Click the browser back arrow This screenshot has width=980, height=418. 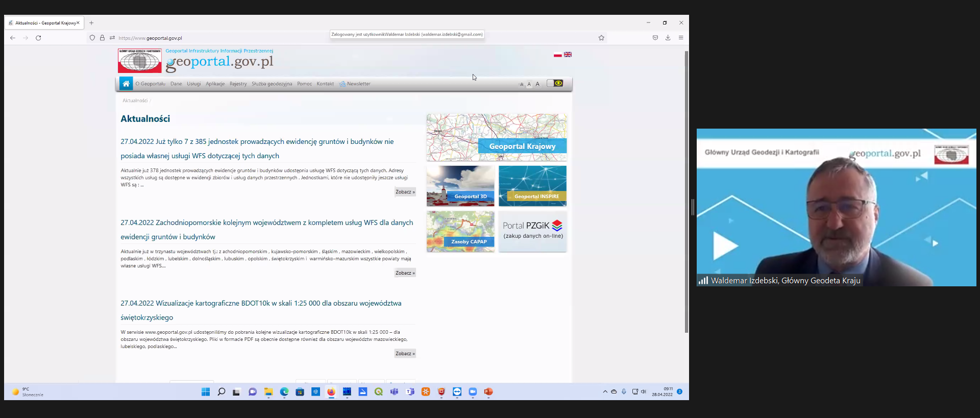(x=13, y=38)
